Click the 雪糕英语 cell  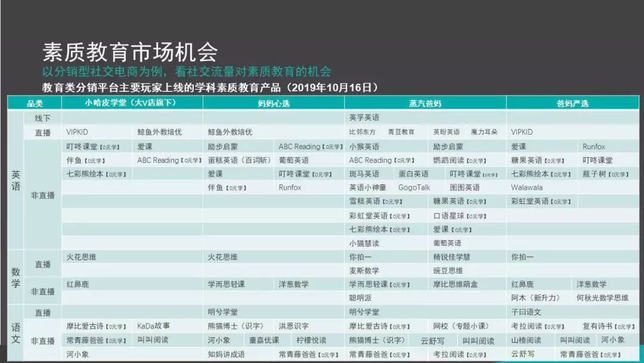click(376, 201)
